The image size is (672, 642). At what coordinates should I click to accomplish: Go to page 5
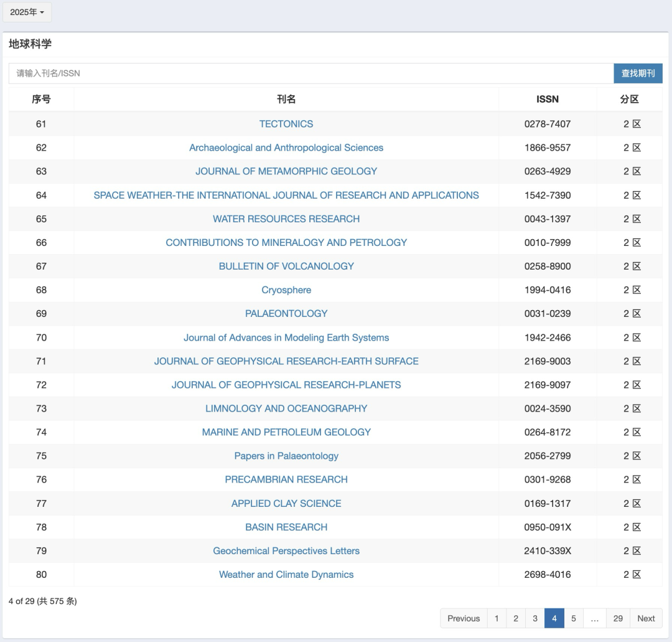(574, 618)
